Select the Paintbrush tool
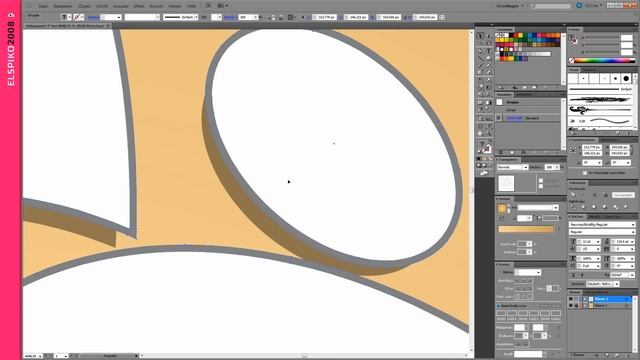This screenshot has width=640, height=360. 480,65
